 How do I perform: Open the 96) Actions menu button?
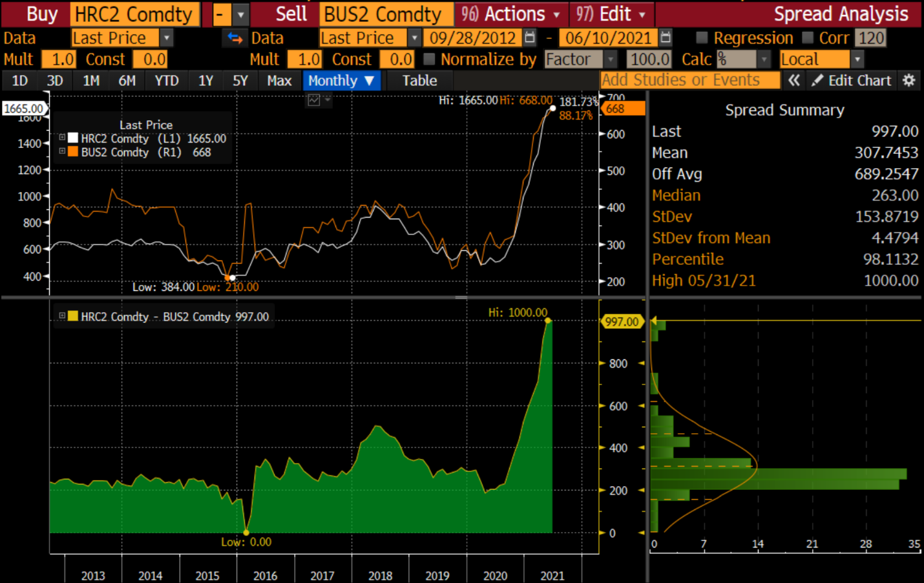point(510,14)
